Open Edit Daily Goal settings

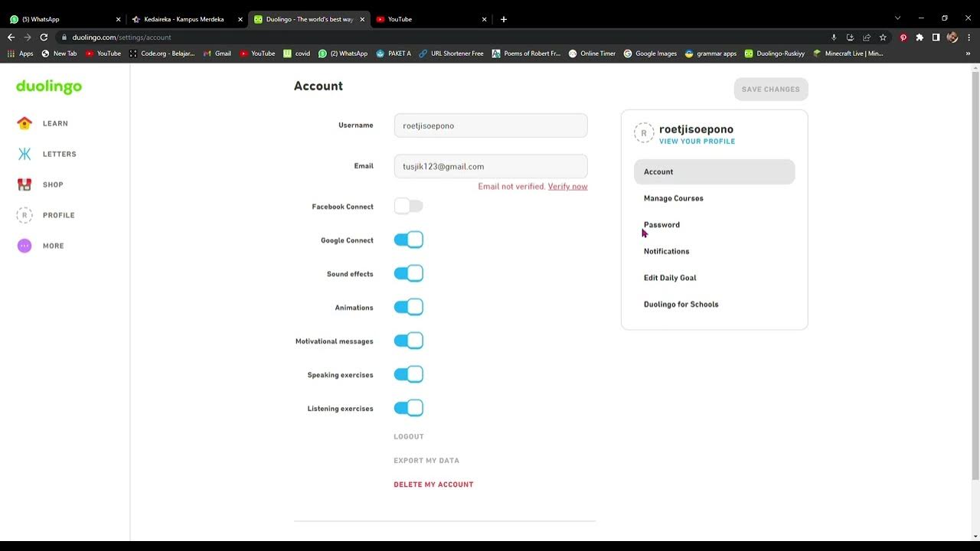coord(670,278)
